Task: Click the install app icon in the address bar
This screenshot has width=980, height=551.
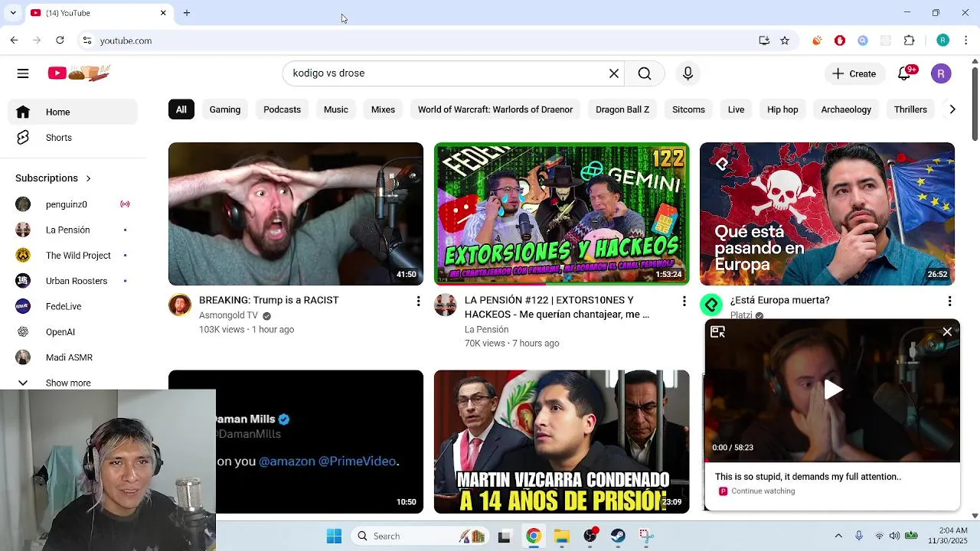Action: coord(764,41)
